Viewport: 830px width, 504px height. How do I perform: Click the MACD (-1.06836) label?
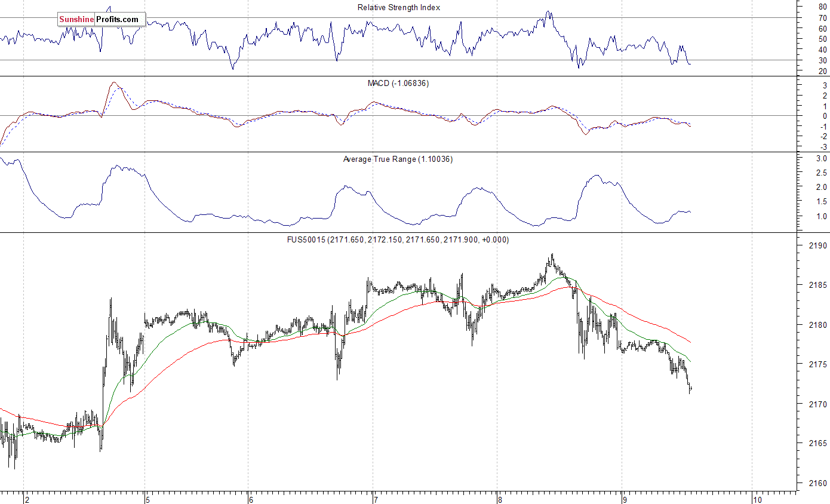398,83
